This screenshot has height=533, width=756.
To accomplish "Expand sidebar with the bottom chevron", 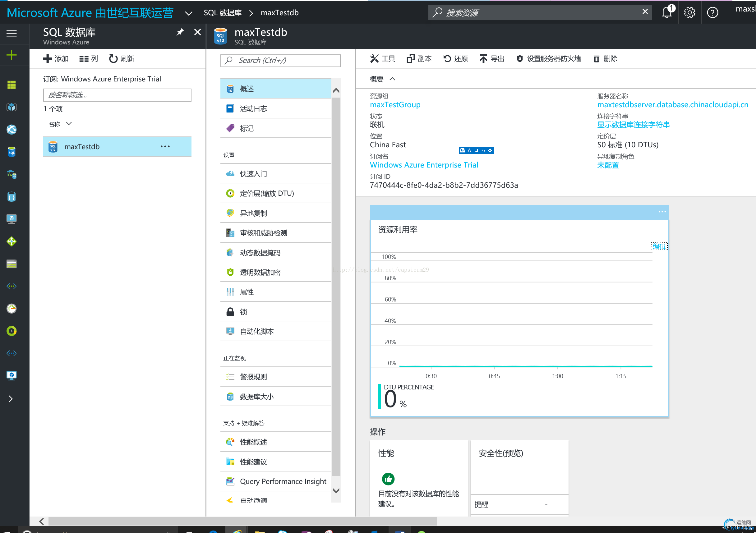I will pyautogui.click(x=11, y=399).
